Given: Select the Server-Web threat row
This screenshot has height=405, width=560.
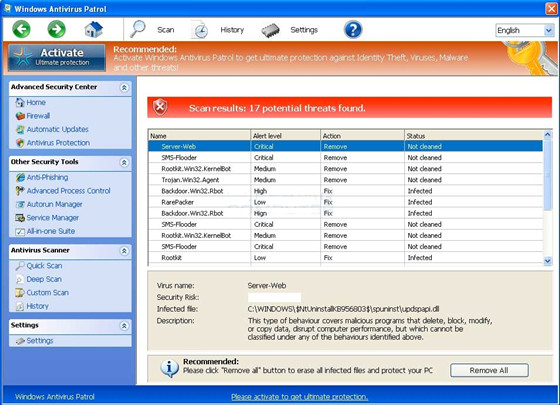Looking at the screenshot, I should (x=345, y=146).
